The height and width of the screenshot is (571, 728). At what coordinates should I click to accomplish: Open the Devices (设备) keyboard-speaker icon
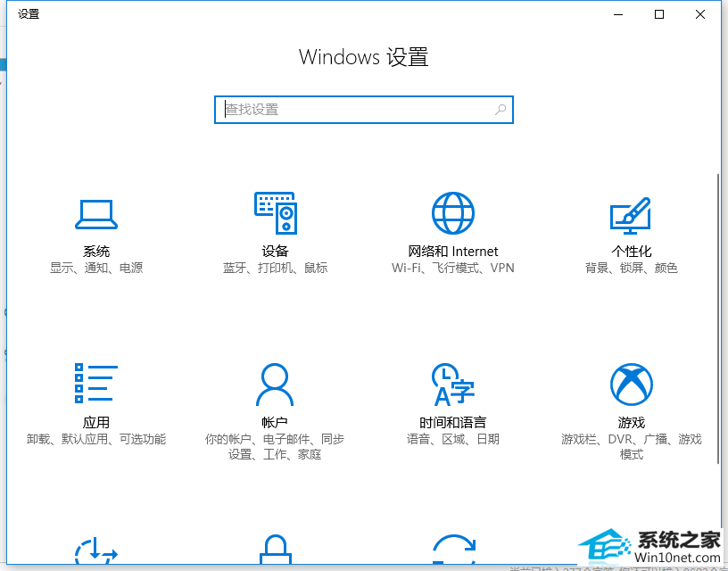click(x=276, y=213)
